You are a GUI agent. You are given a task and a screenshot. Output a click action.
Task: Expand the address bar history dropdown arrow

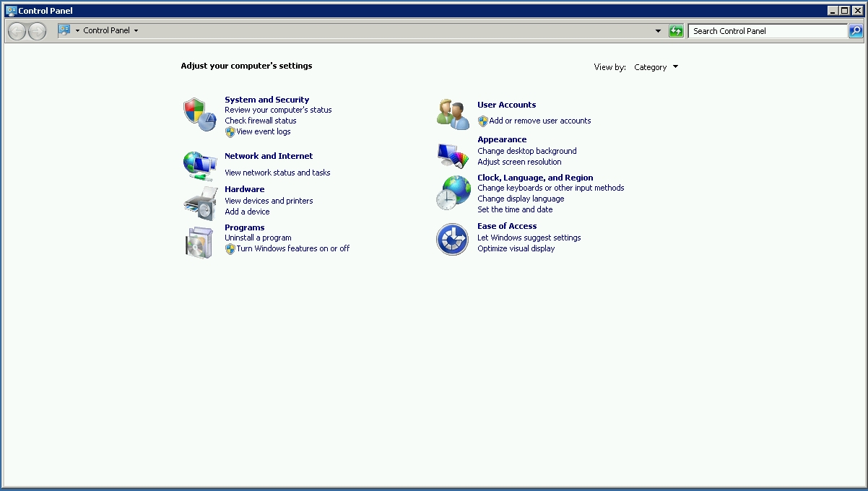coord(658,31)
